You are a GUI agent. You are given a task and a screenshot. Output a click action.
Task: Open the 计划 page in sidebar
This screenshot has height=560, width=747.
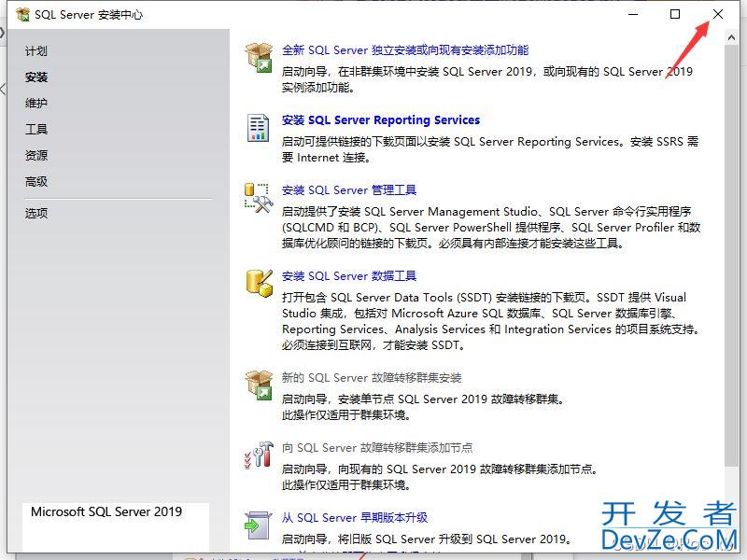pyautogui.click(x=36, y=51)
